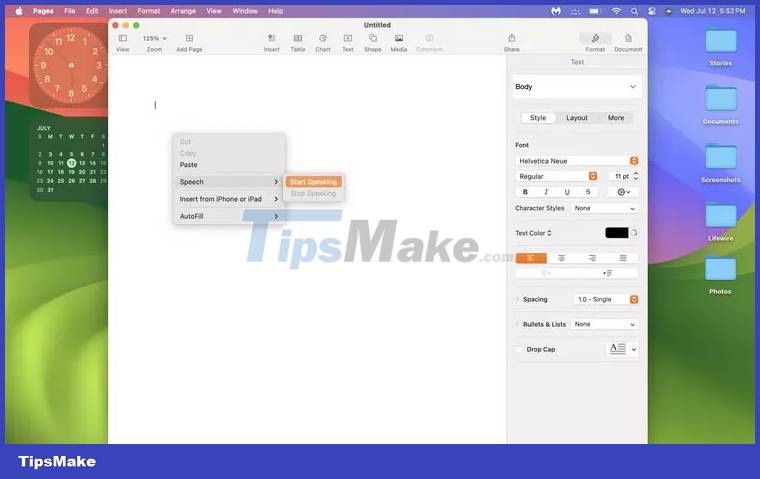Click the black Text Color swatch
The width and height of the screenshot is (760, 479).
[x=616, y=233]
